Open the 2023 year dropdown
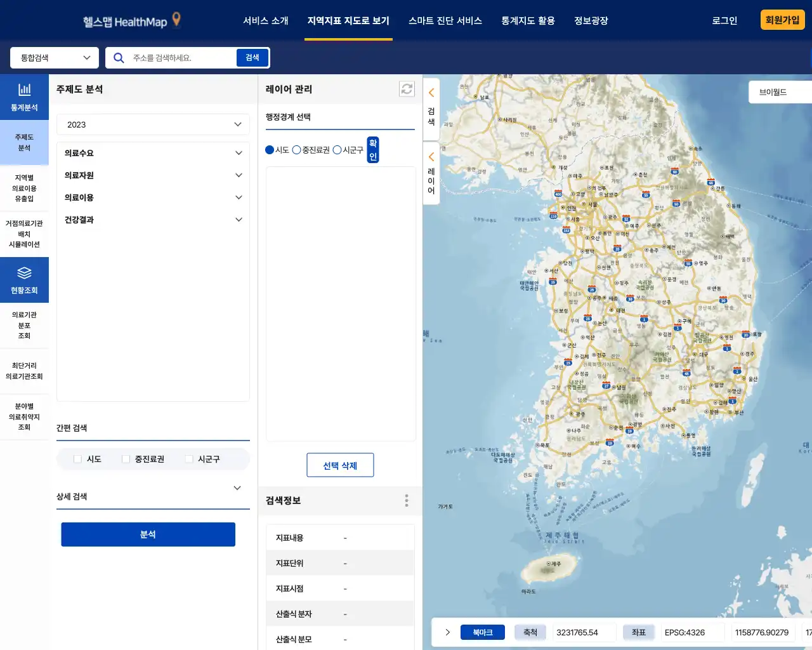812x650 pixels. point(152,124)
